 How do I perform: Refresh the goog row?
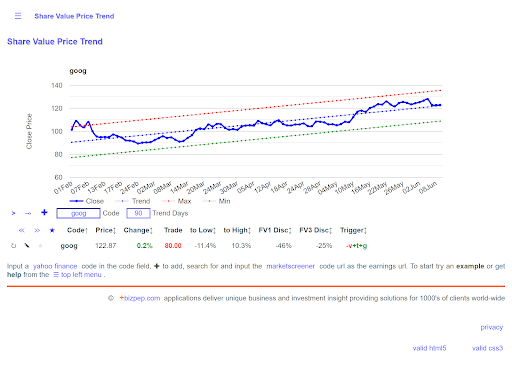(x=14, y=246)
